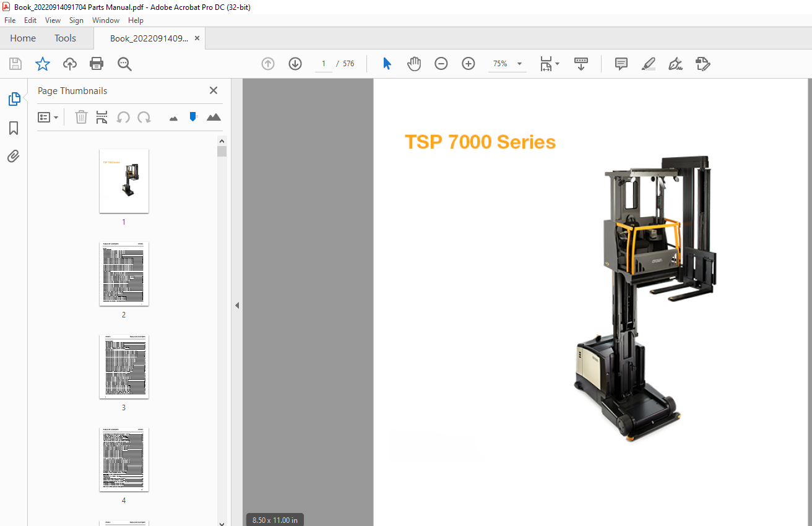This screenshot has width=812, height=526.
Task: Click the page number input field
Action: (323, 64)
